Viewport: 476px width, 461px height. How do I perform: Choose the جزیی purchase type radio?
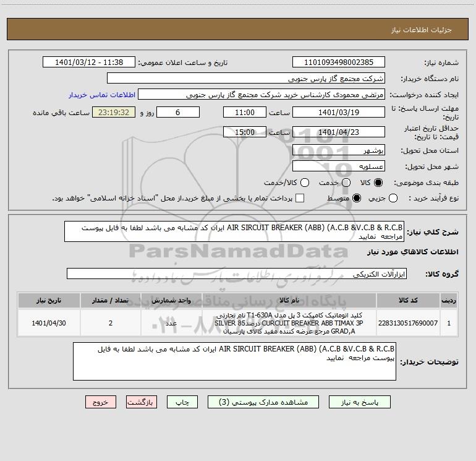tap(393, 199)
